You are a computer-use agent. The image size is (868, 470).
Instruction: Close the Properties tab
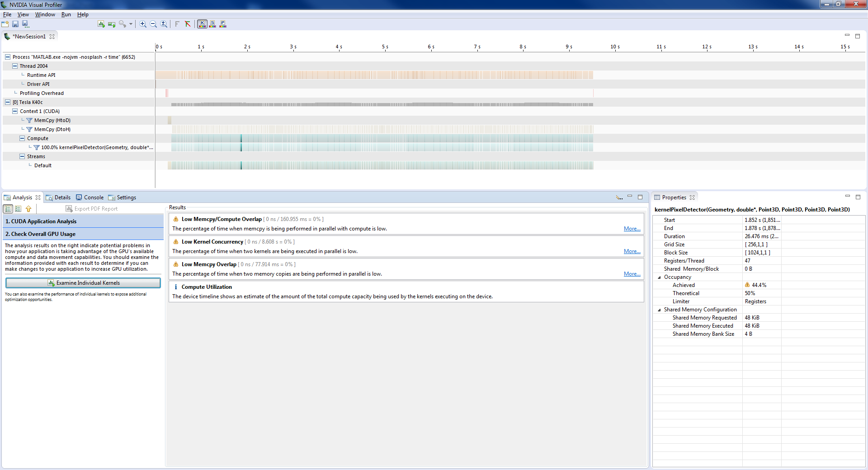pos(692,197)
